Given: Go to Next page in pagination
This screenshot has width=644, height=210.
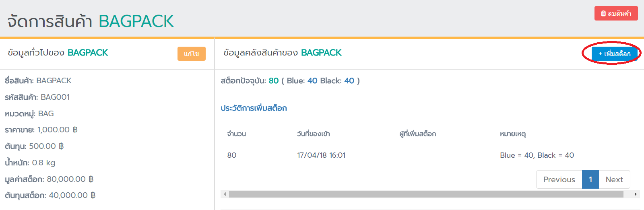Looking at the screenshot, I should pyautogui.click(x=614, y=179).
